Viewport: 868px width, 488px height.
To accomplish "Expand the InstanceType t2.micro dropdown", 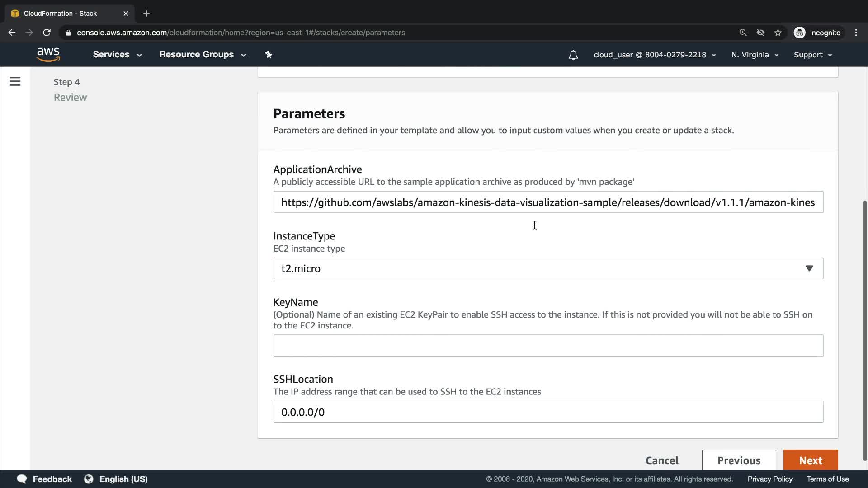I will 548,268.
